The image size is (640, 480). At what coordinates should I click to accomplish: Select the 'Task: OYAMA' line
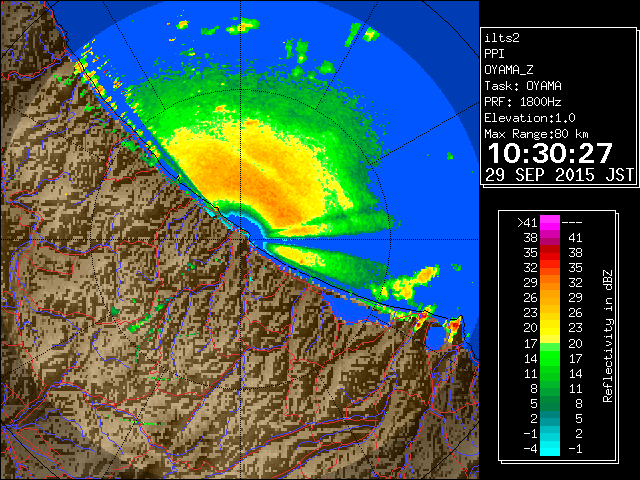point(523,86)
